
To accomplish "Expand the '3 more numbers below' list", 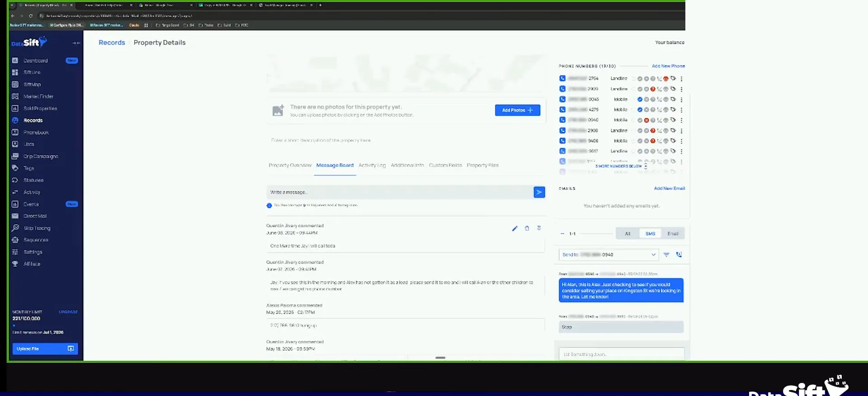I will click(621, 166).
